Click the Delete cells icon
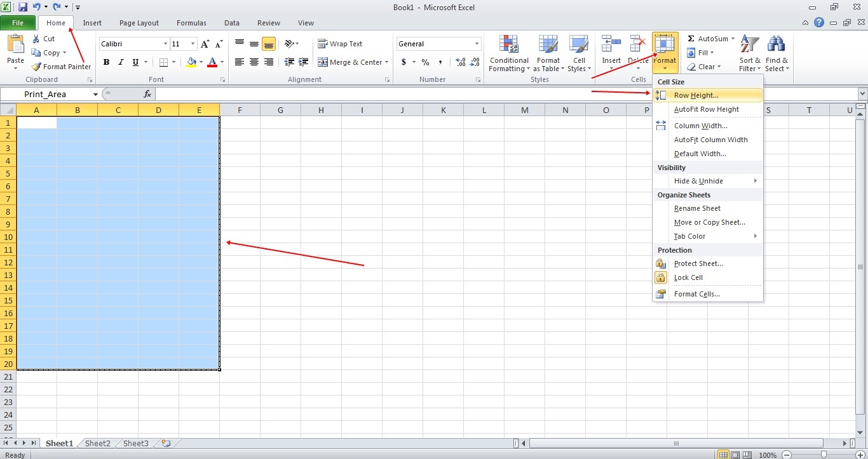868x459 pixels. 638,44
